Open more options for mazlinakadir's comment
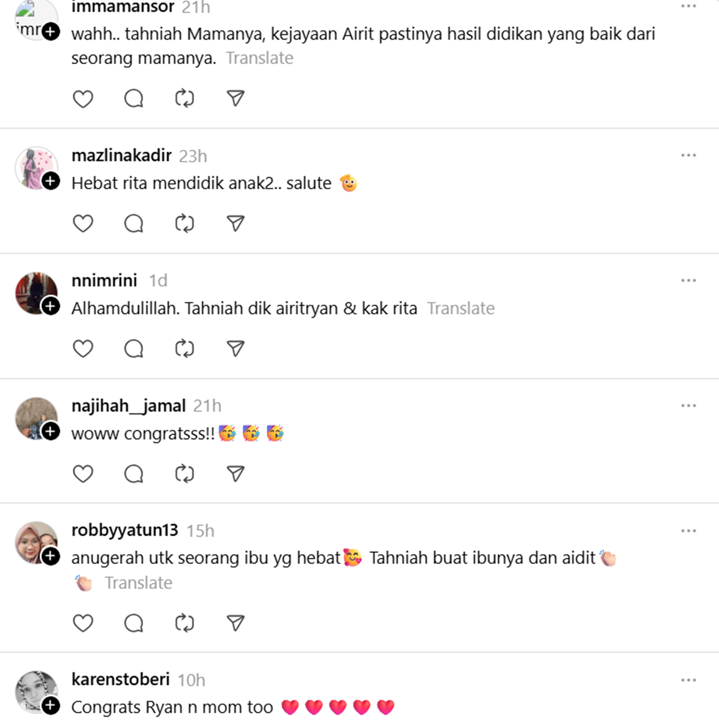 click(688, 155)
